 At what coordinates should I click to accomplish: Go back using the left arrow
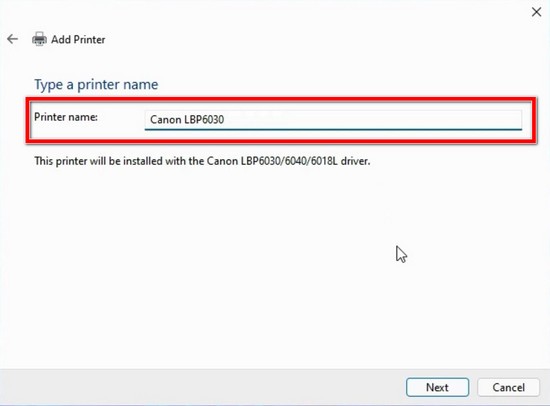coord(12,39)
